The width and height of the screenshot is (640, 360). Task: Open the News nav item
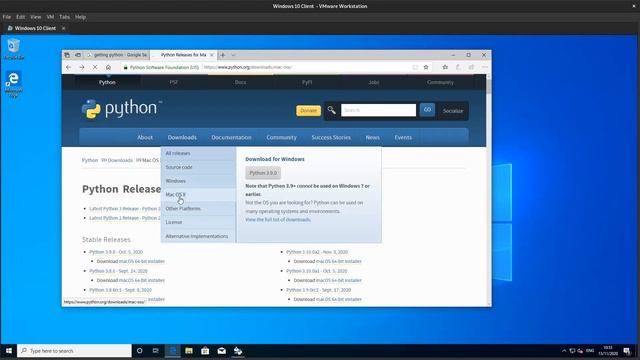click(x=372, y=138)
